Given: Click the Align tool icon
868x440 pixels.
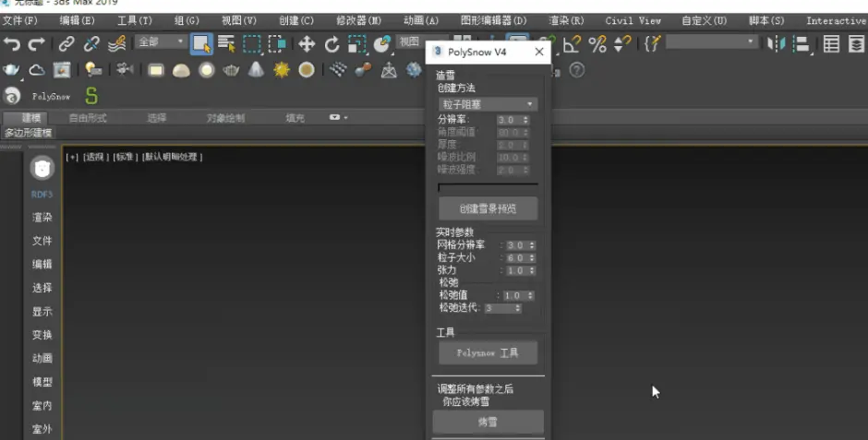Looking at the screenshot, I should pos(802,43).
